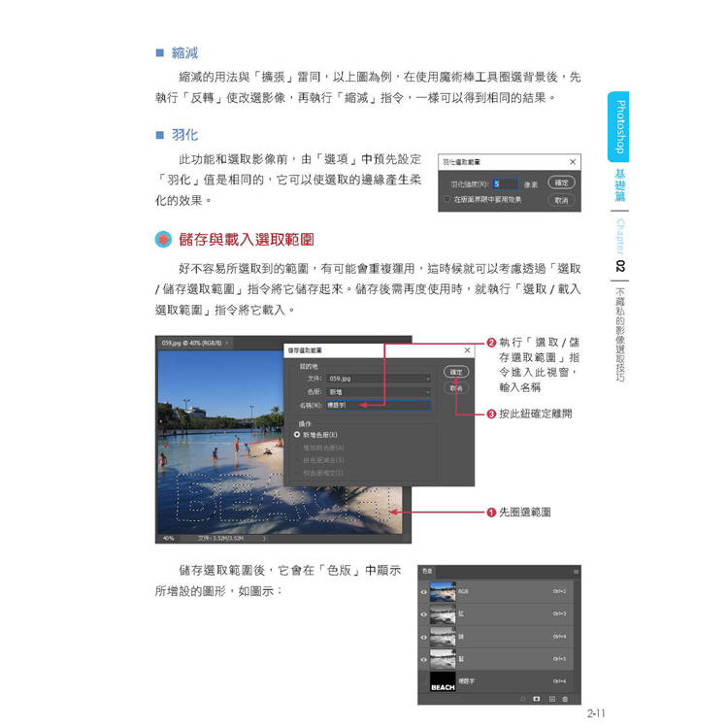Click the selection name input field

click(x=379, y=406)
